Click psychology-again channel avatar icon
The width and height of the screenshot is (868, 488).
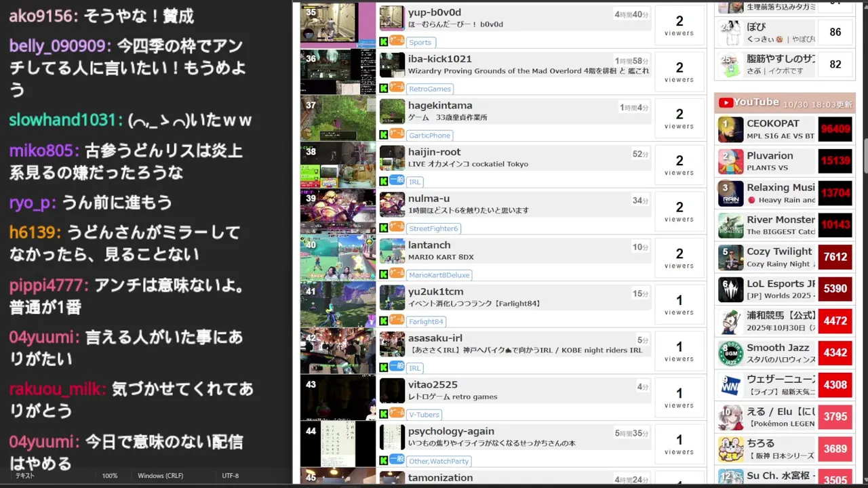pyautogui.click(x=392, y=437)
